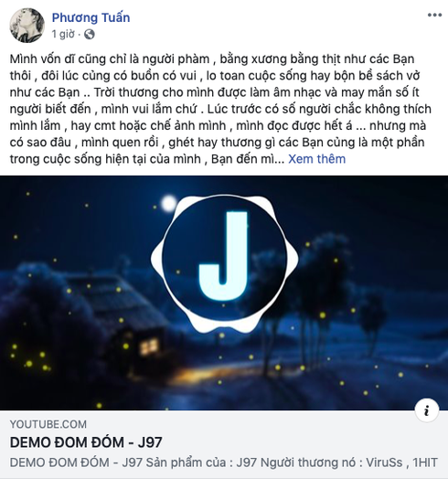448x479 pixels.
Task: Open the Phương Tuấn profile name link
Action: [91, 17]
